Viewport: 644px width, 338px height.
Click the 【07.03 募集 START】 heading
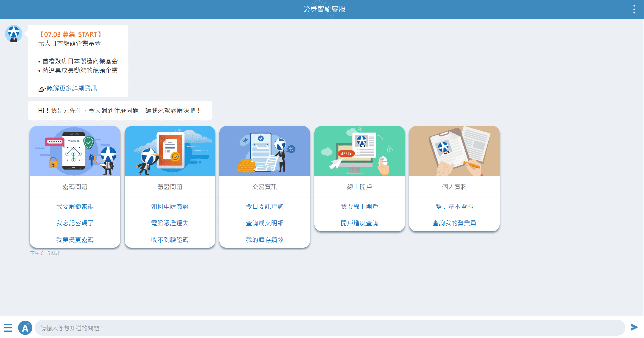(70, 34)
